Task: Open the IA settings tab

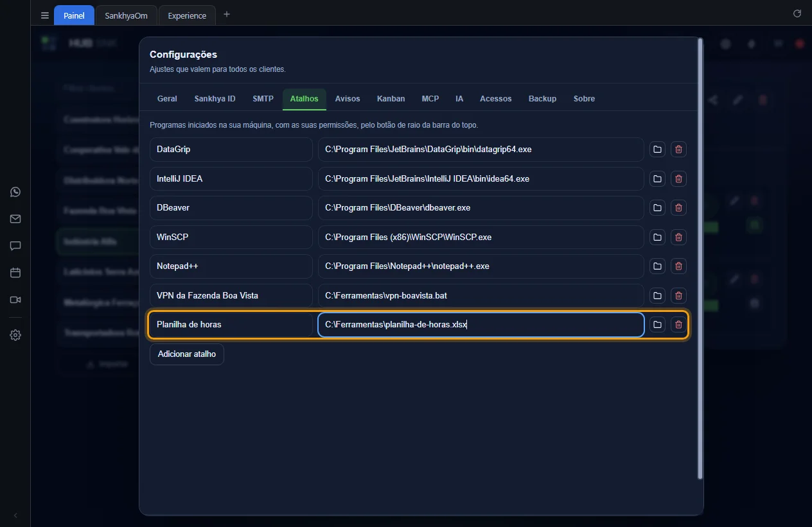Action: coord(459,99)
